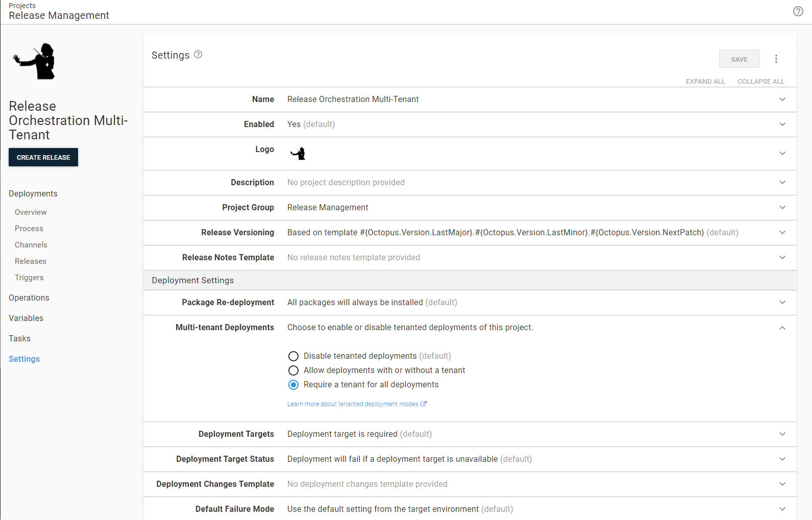Expand the Release Notes Template row
812x520 pixels.
tap(782, 258)
